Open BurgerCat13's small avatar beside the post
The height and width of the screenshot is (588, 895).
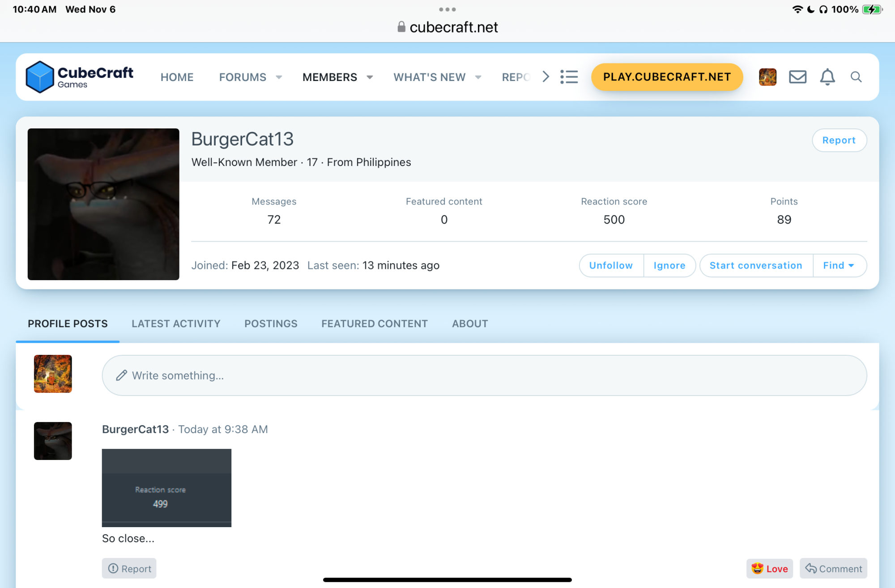53,441
